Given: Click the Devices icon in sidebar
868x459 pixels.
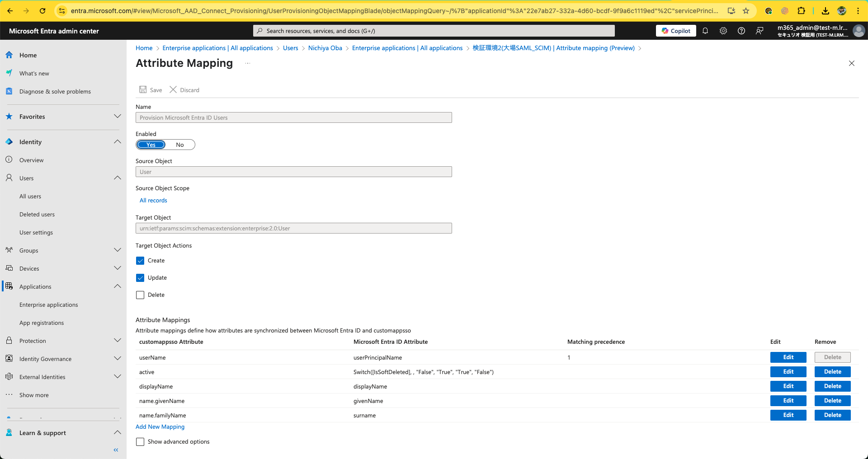Looking at the screenshot, I should 9,268.
